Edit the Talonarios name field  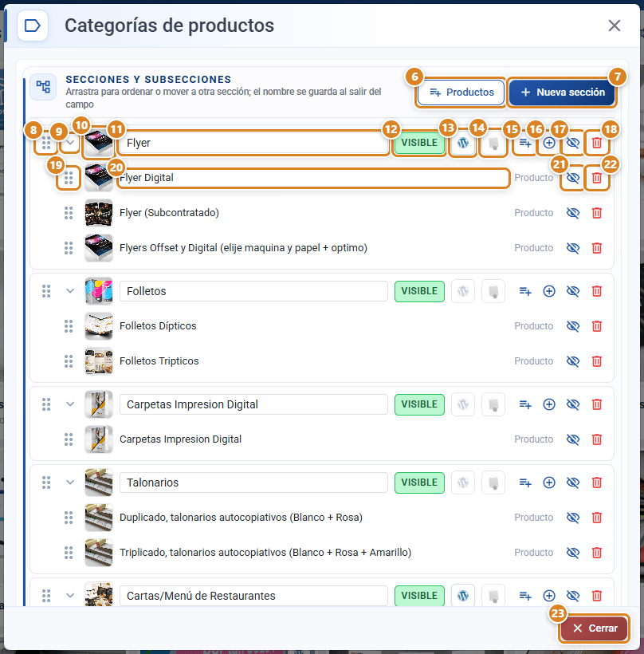click(253, 483)
